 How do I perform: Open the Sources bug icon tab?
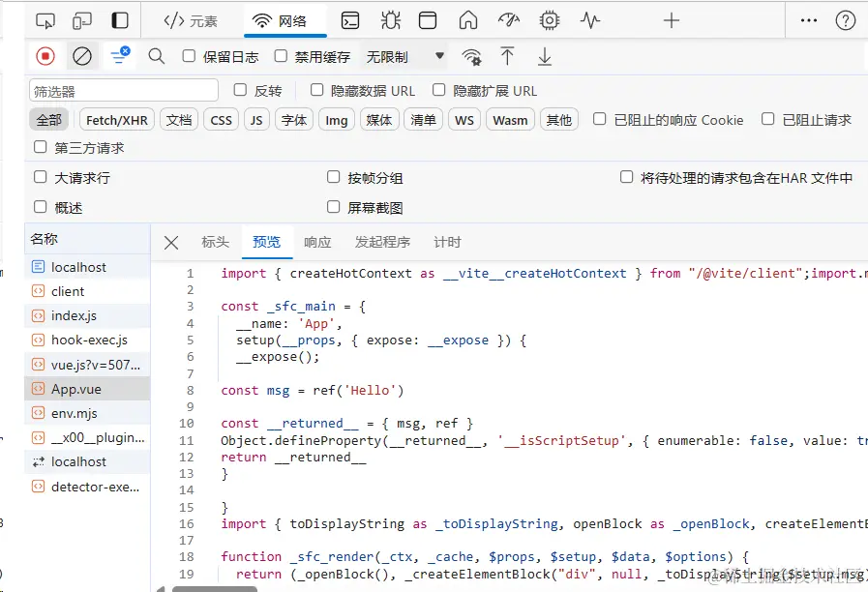[x=390, y=21]
